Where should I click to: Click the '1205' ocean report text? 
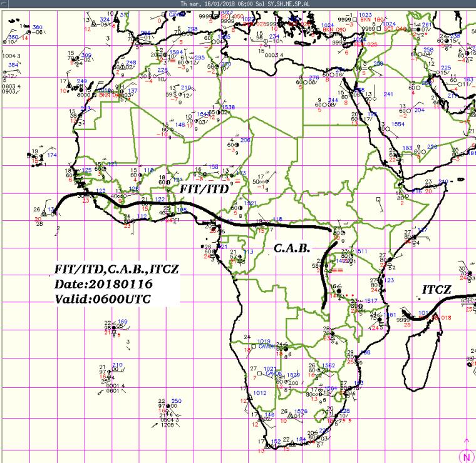tap(167, 425)
